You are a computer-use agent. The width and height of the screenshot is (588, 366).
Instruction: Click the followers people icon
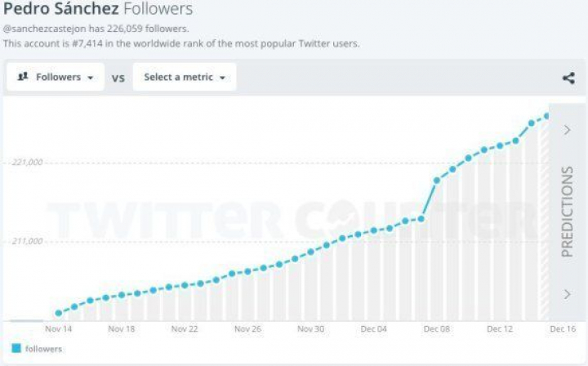23,77
